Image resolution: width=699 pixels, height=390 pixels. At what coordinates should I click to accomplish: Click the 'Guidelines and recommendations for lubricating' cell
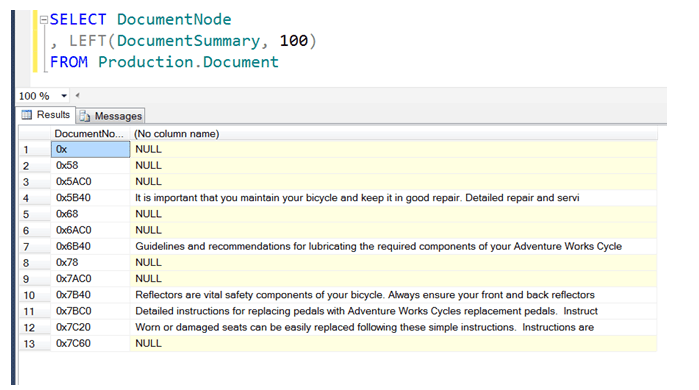pyautogui.click(x=394, y=246)
